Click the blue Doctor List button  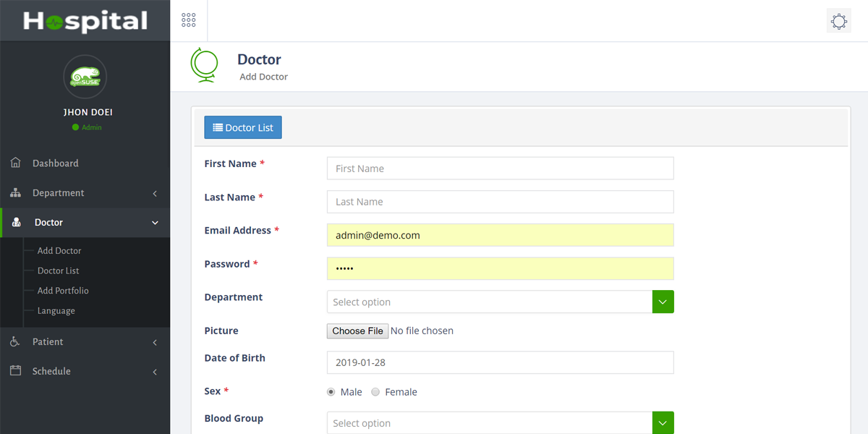(x=242, y=127)
